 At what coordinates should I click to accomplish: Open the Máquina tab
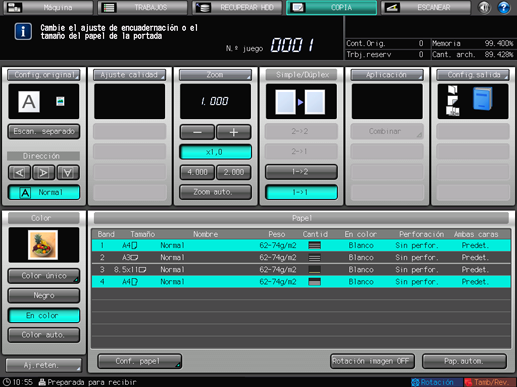(x=48, y=7)
